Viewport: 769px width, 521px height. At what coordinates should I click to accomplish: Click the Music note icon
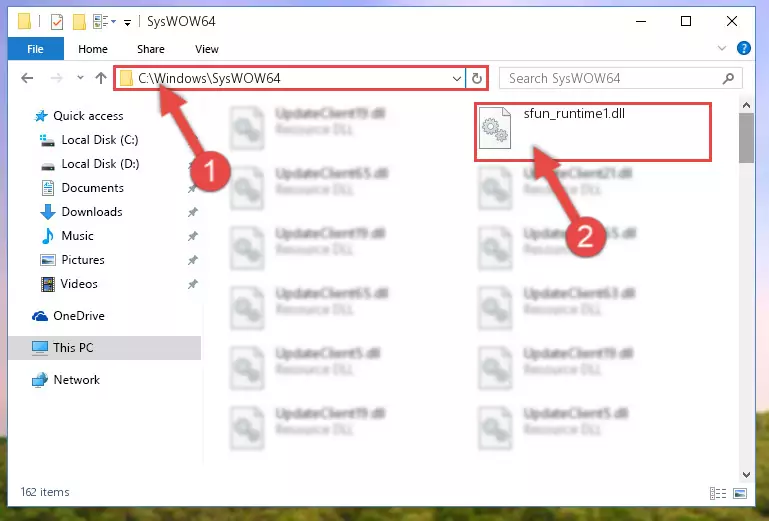[48, 236]
